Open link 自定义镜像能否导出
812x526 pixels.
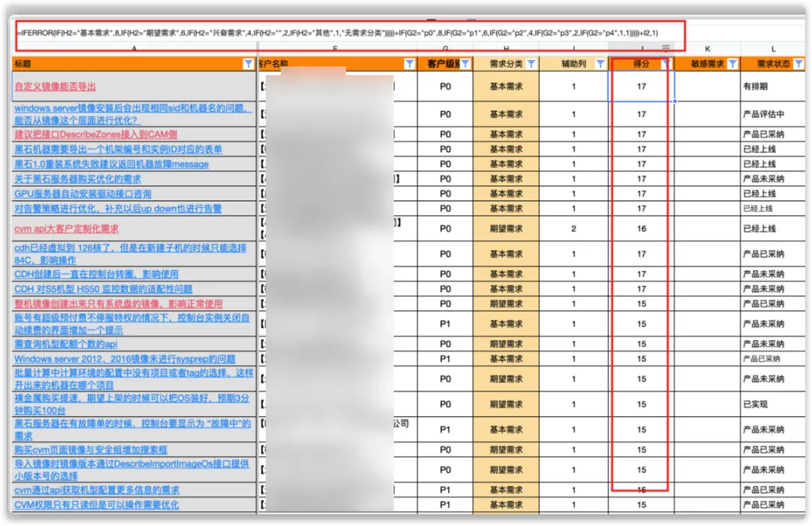[x=56, y=87]
